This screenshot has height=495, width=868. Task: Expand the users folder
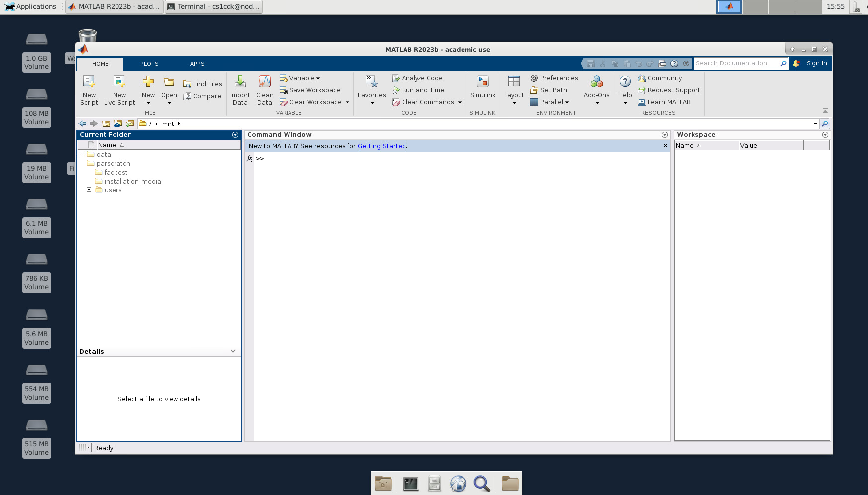click(x=89, y=190)
